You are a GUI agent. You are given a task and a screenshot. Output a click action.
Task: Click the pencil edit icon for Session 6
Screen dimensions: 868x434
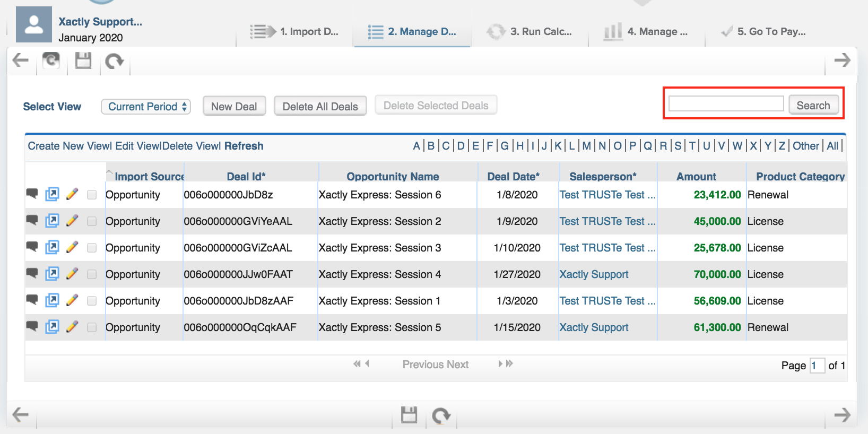pyautogui.click(x=72, y=194)
